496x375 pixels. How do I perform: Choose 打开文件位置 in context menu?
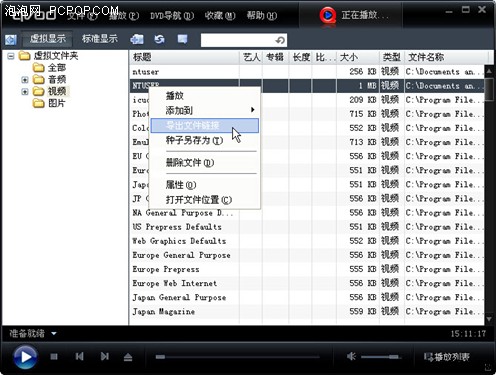[204, 200]
